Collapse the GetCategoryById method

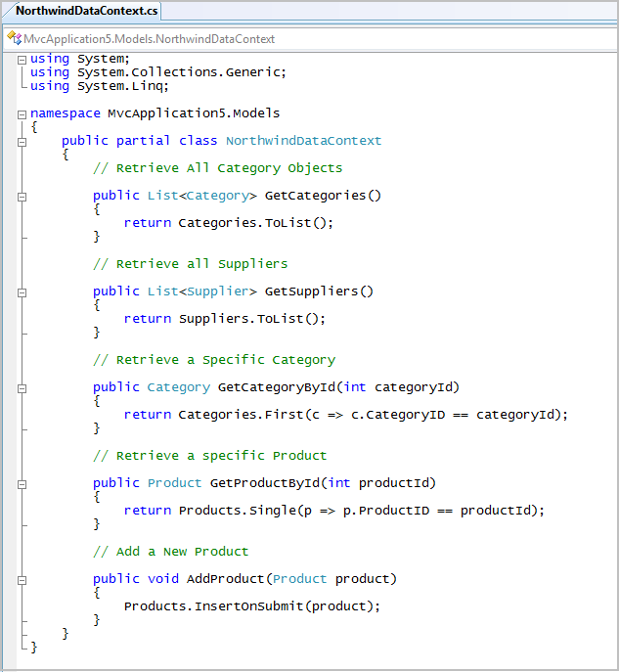pyautogui.click(x=22, y=388)
